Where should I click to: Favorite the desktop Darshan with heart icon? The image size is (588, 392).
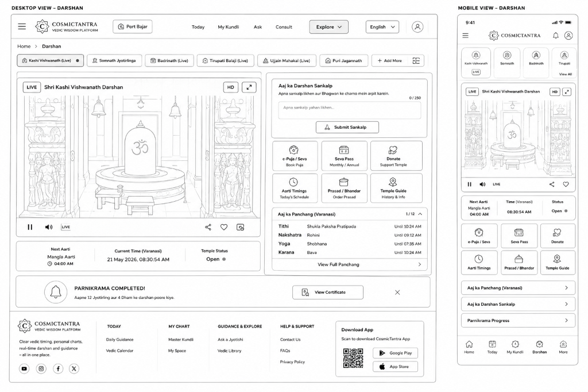click(x=224, y=227)
